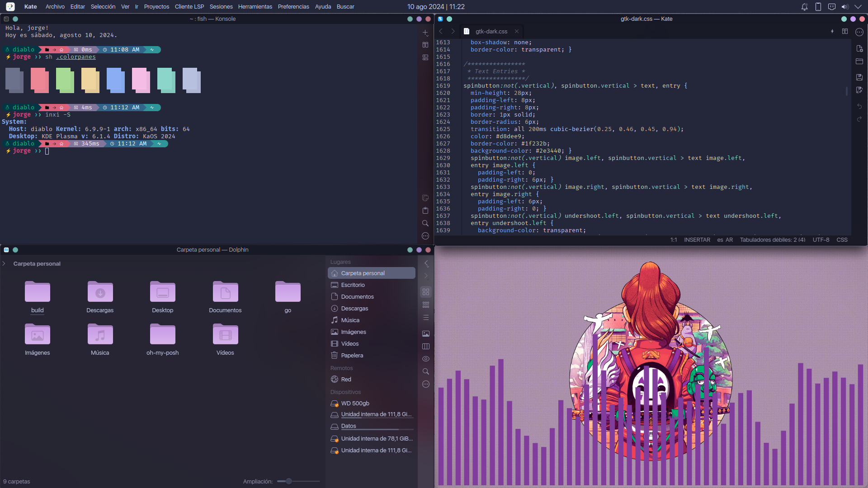Close the gtk-dark.css tab
Image resolution: width=868 pixels, height=488 pixels.
516,32
